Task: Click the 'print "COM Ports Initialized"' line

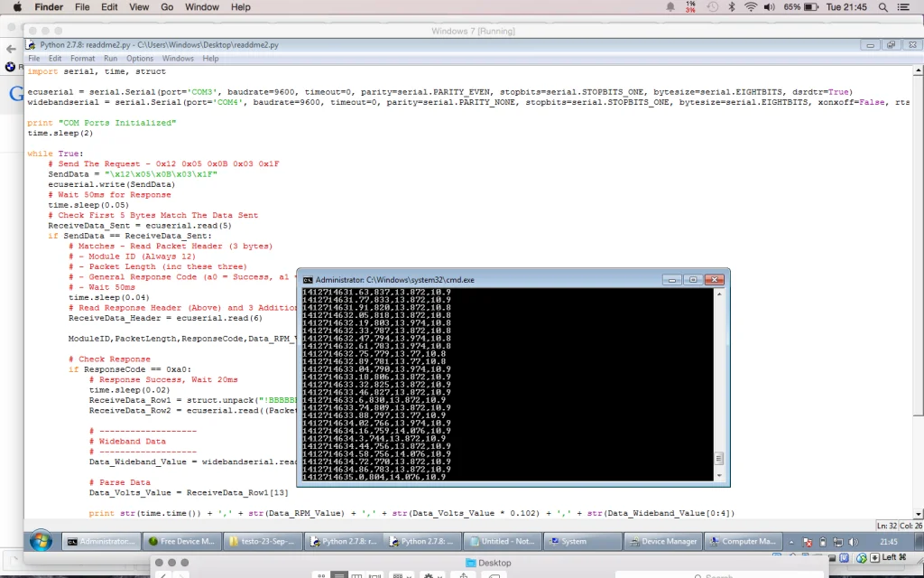Action: (102, 123)
